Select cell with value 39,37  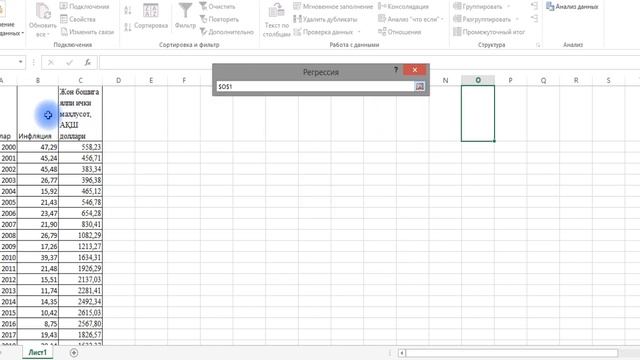pyautogui.click(x=38, y=258)
